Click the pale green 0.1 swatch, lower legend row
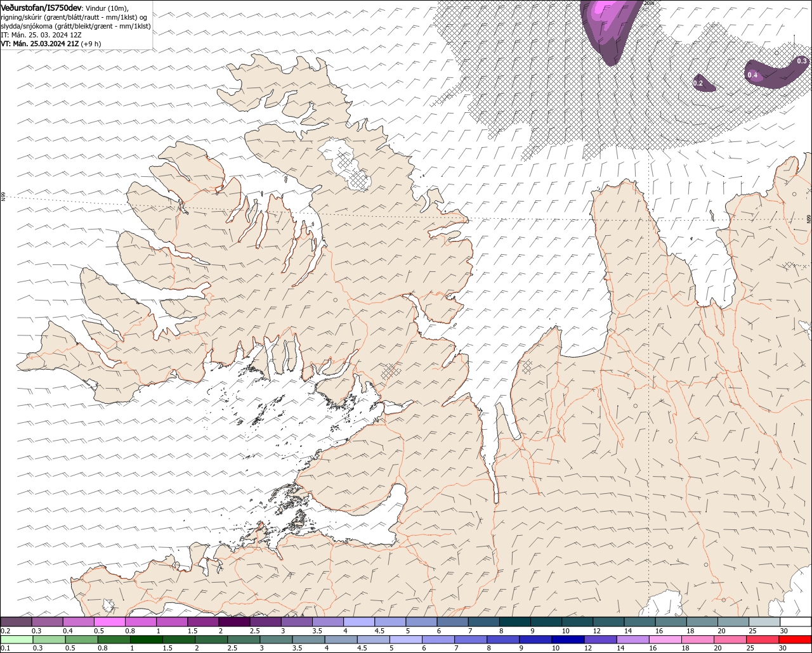Screen dimensions: 812x653 16,640
